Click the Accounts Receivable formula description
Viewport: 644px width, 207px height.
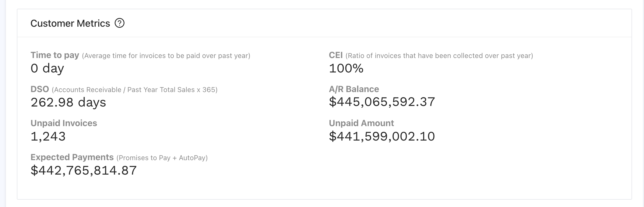tap(135, 90)
